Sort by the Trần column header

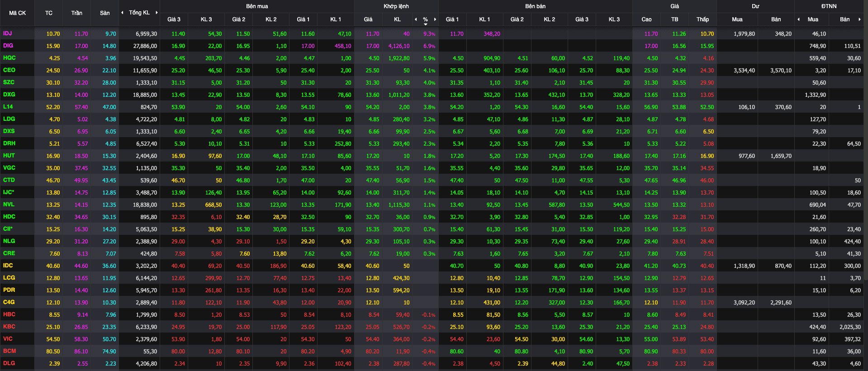coord(77,13)
